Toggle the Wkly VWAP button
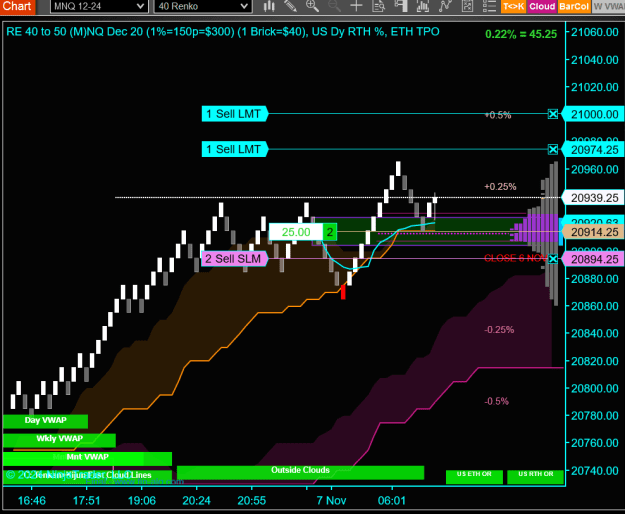Screen dimensions: 625x514 59,439
